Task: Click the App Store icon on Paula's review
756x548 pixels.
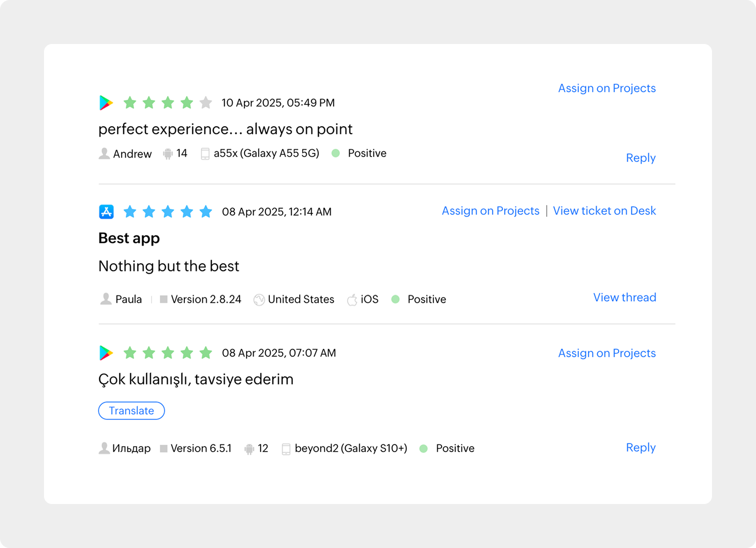Action: (x=106, y=212)
